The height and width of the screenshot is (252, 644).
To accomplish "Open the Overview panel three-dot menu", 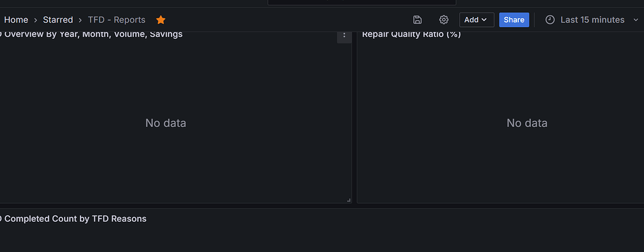I will 344,35.
